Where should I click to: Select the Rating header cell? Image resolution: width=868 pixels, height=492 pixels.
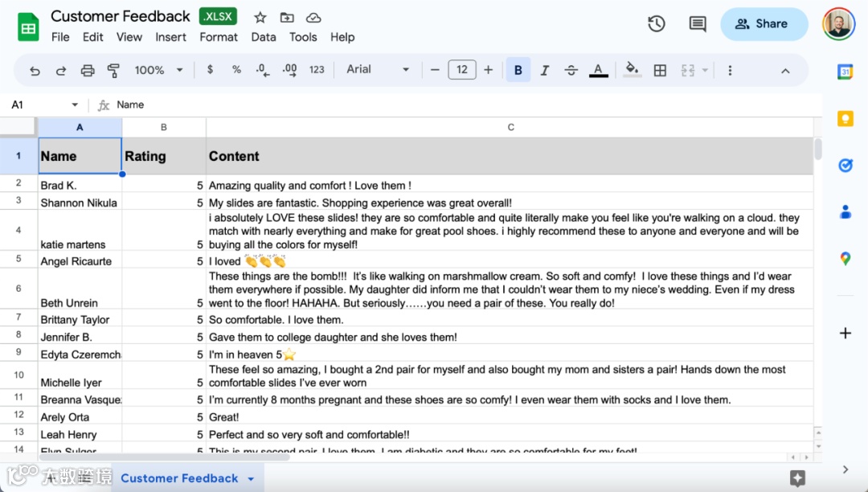click(x=164, y=156)
